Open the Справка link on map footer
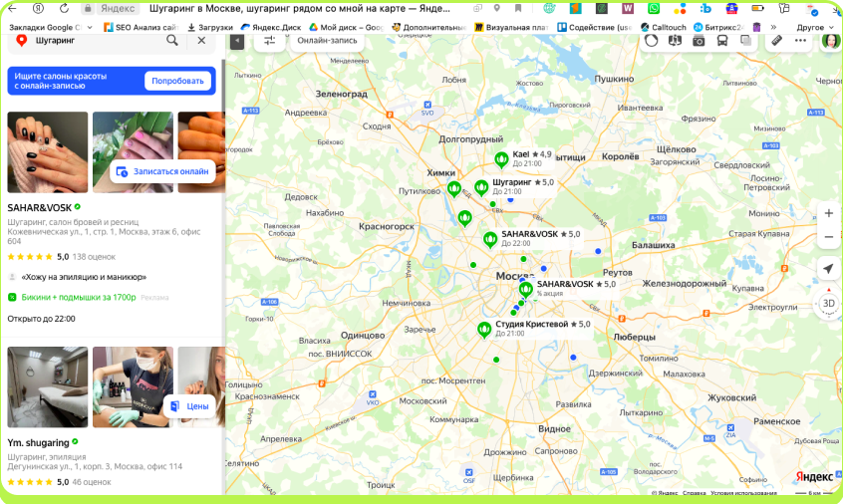The image size is (843, 504). 695,493
